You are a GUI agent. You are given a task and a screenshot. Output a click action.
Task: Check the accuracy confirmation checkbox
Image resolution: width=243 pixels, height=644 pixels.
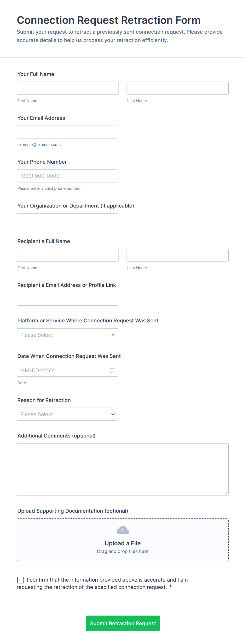click(21, 580)
